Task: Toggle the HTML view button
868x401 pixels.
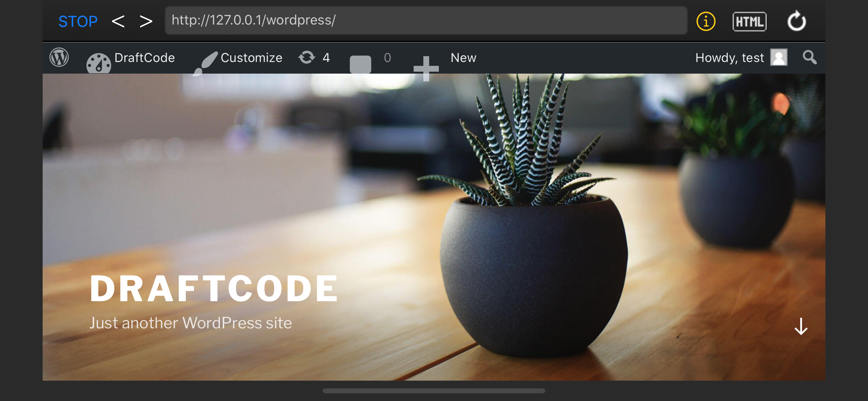Action: [749, 22]
